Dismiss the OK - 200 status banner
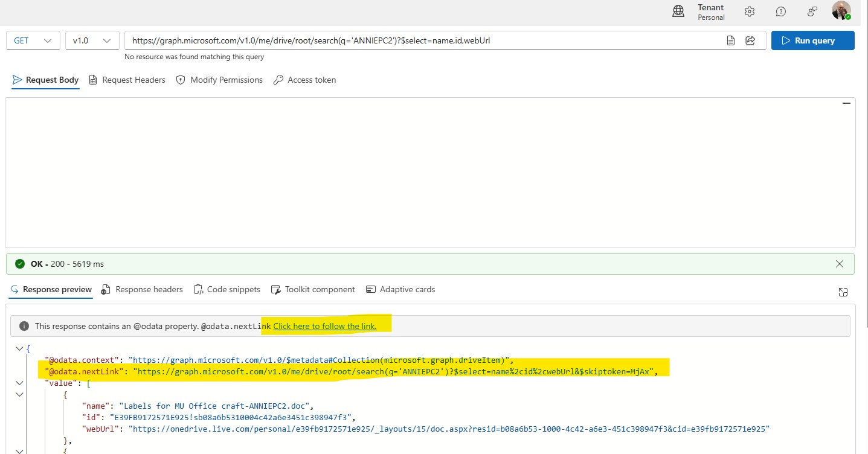The image size is (868, 454). pyautogui.click(x=840, y=264)
